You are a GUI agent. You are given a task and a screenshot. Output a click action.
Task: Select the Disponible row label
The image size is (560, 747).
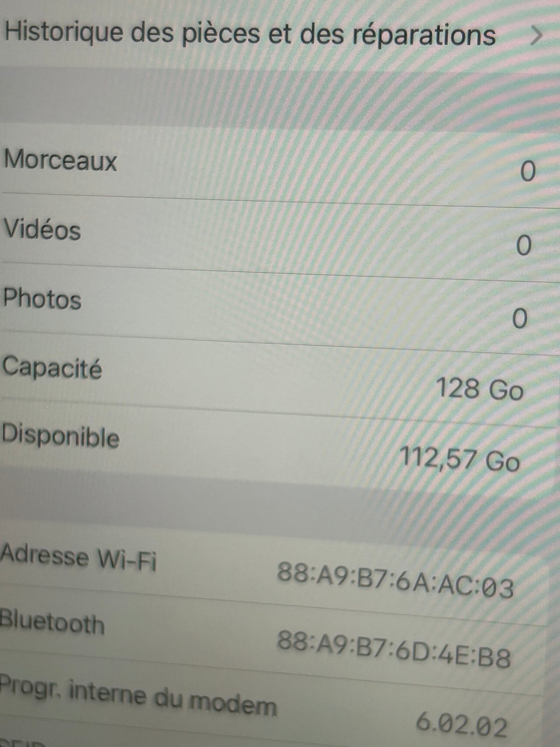coord(60,435)
